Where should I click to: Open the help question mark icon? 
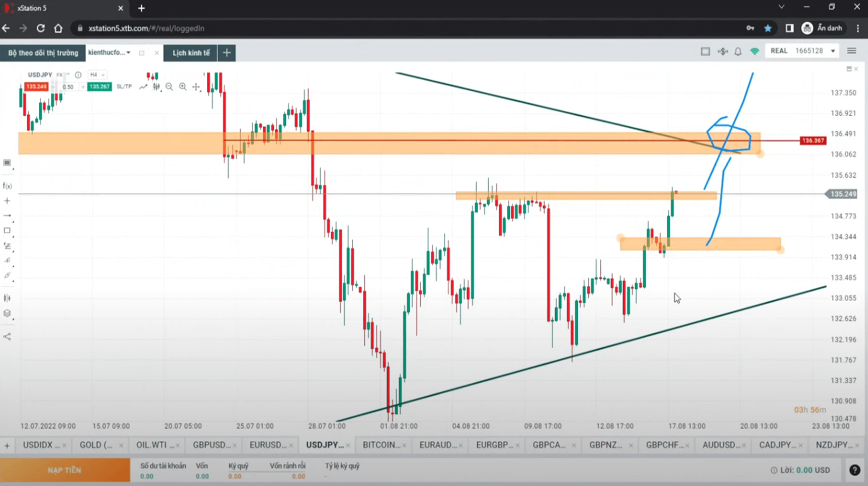point(855,470)
